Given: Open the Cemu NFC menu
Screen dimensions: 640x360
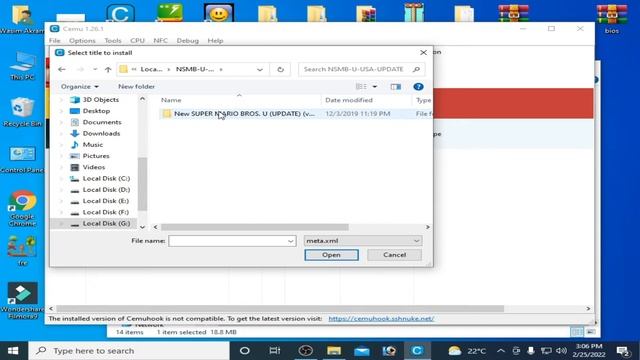Looking at the screenshot, I should coord(160,40).
